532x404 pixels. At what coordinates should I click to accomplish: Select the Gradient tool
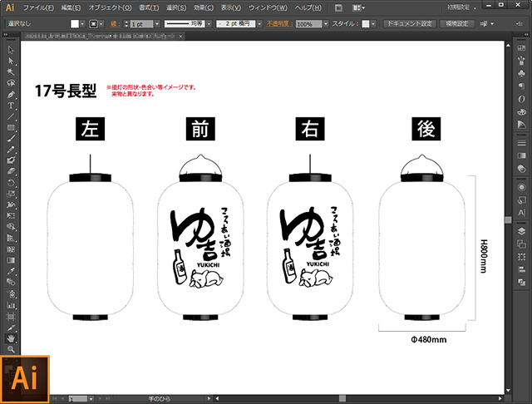11,260
